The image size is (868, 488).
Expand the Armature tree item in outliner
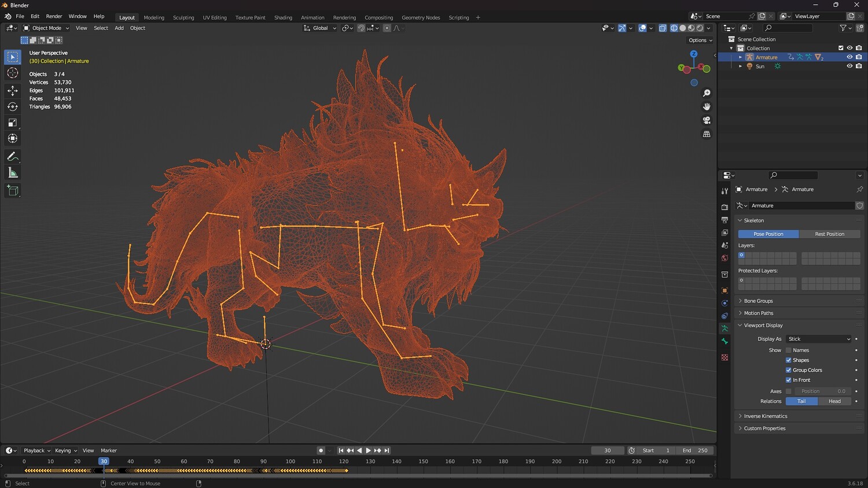740,57
